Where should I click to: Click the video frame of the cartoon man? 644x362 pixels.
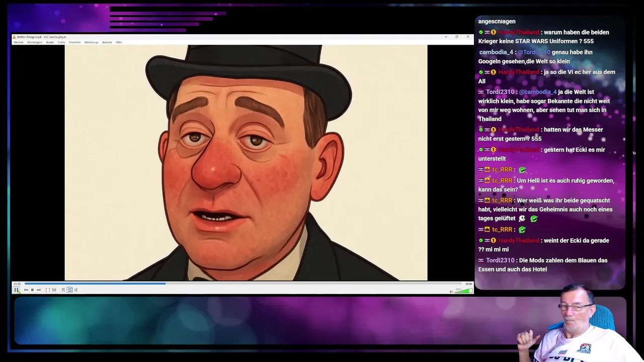point(246,162)
